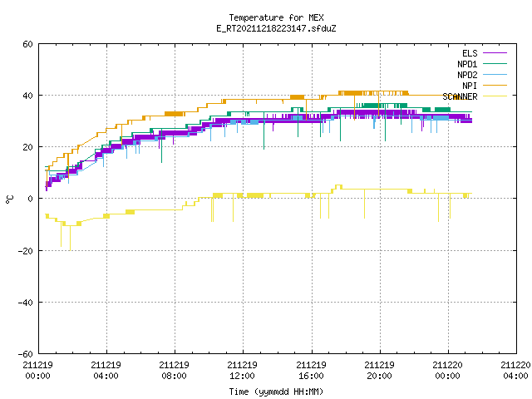The height and width of the screenshot is (399, 532).
Task: Click the x-axis tick 211219 00:00
Action: tap(37, 371)
